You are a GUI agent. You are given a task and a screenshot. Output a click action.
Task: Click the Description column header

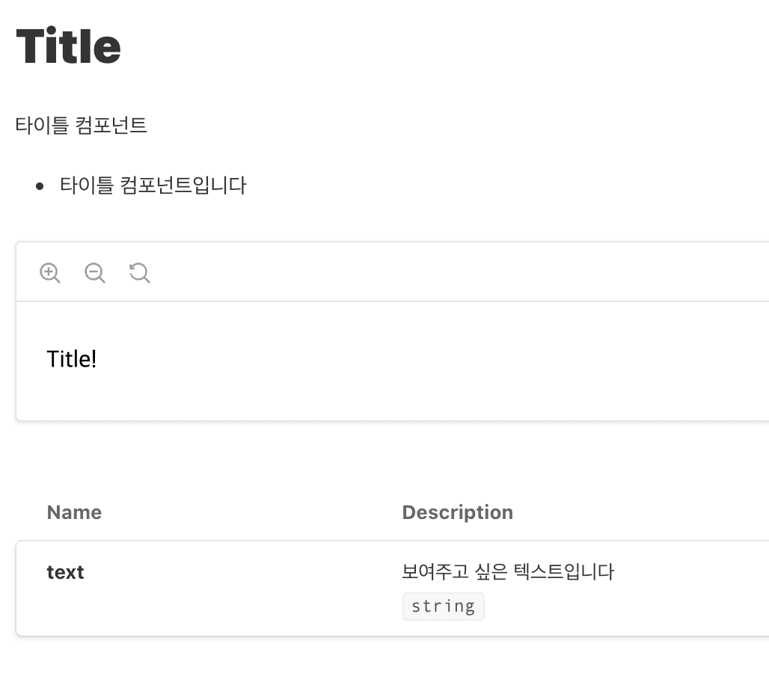[x=457, y=512]
